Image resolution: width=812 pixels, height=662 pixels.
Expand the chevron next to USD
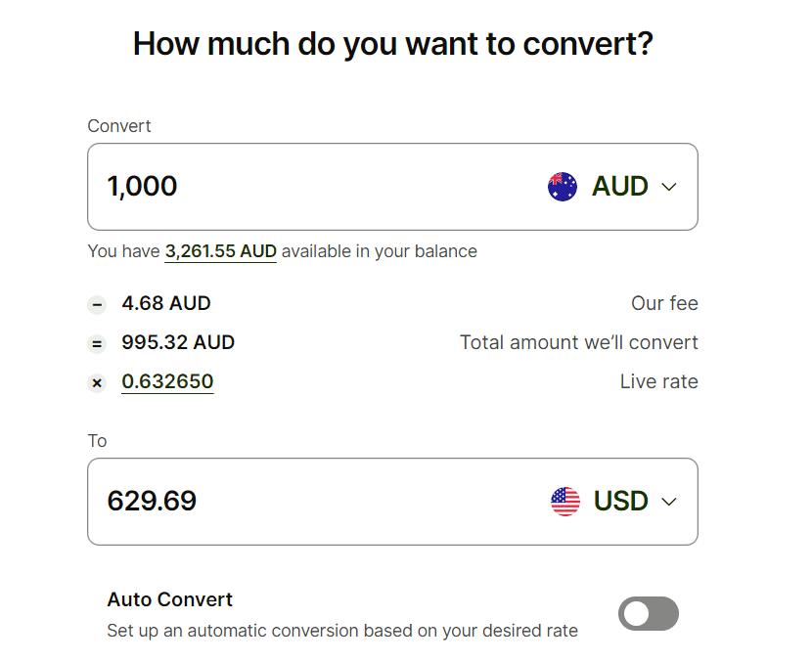(x=669, y=502)
